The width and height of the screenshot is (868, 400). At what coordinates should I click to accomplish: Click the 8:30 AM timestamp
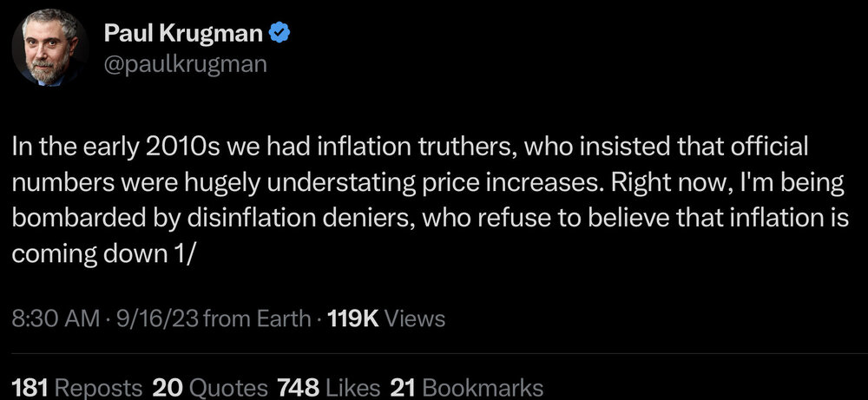tap(54, 318)
